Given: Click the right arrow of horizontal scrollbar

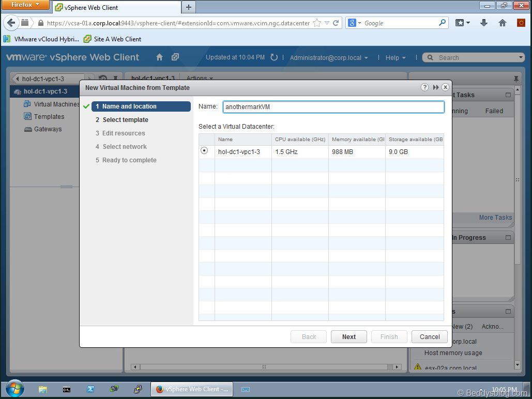Looking at the screenshot, I should (397, 367).
